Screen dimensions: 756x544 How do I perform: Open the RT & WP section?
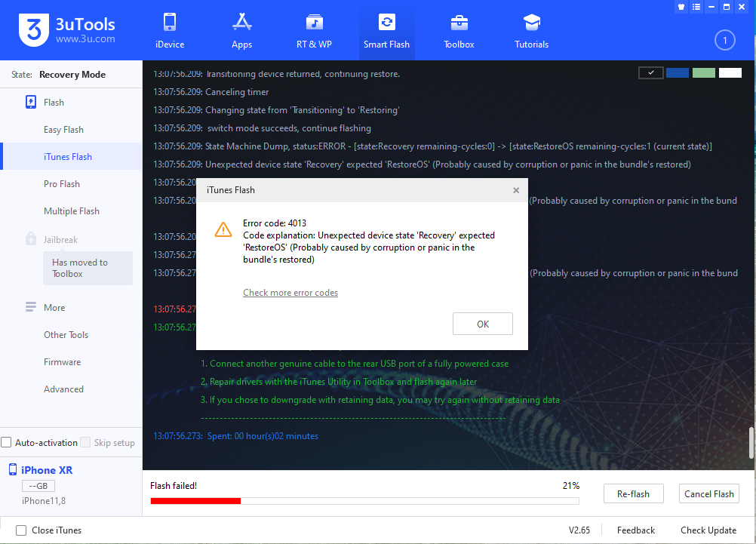(x=314, y=31)
